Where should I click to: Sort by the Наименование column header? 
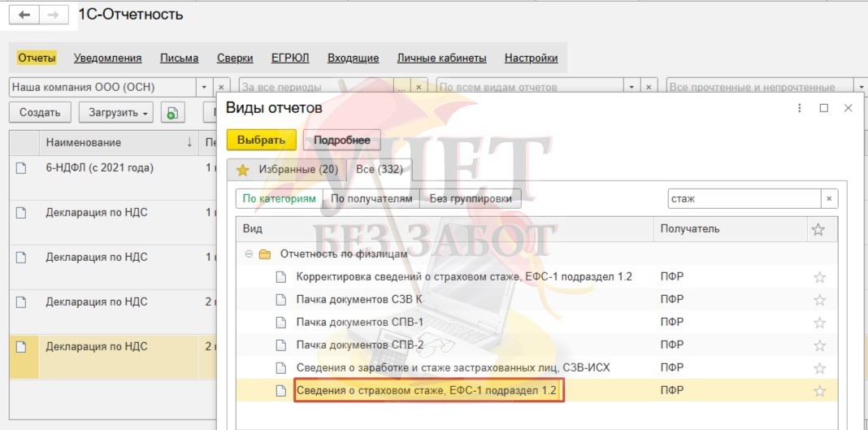(119, 142)
